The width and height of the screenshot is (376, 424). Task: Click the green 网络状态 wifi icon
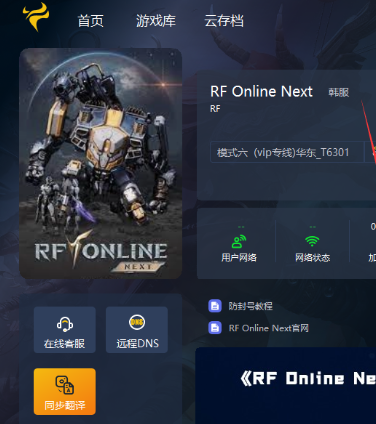(312, 241)
